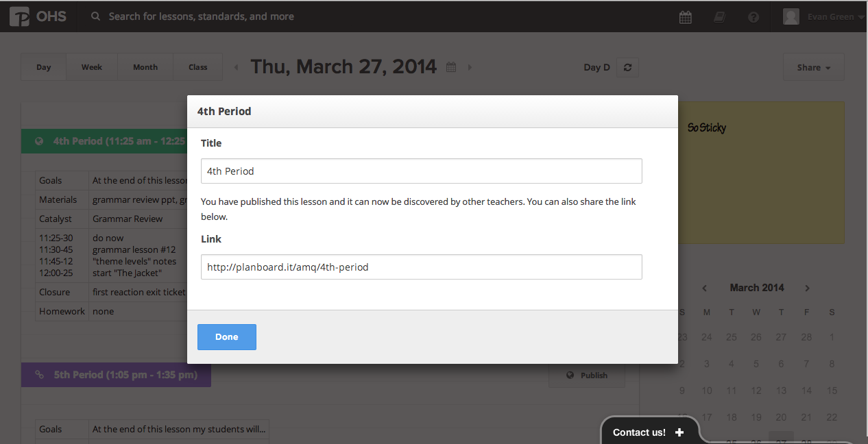868x444 pixels.
Task: Select the planboard.it link field
Action: (x=421, y=267)
